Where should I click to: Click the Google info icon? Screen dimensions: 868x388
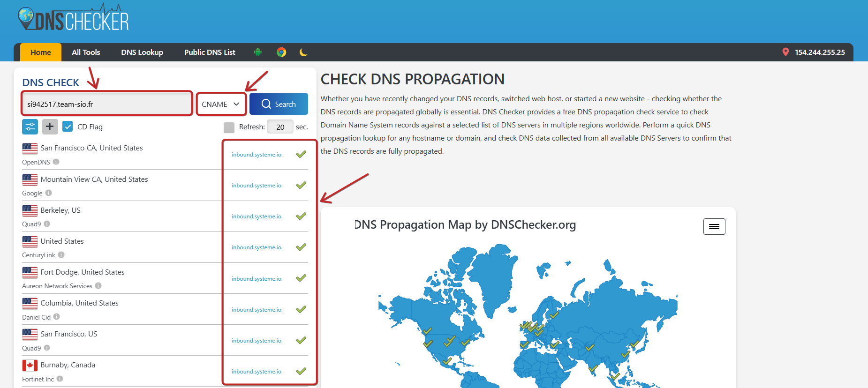pos(49,193)
